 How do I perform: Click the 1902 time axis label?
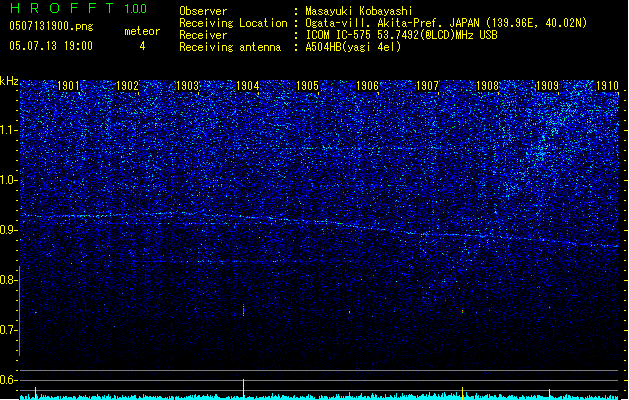pos(128,86)
